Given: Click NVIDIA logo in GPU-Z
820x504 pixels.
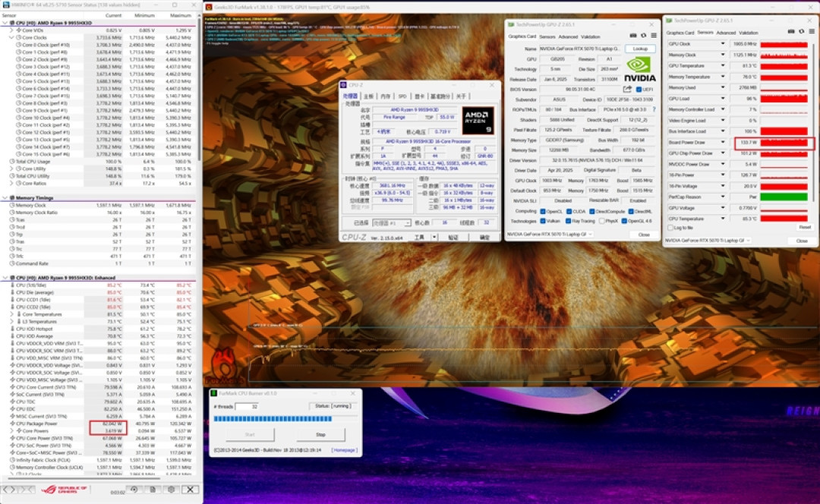Looking at the screenshot, I should 639,70.
